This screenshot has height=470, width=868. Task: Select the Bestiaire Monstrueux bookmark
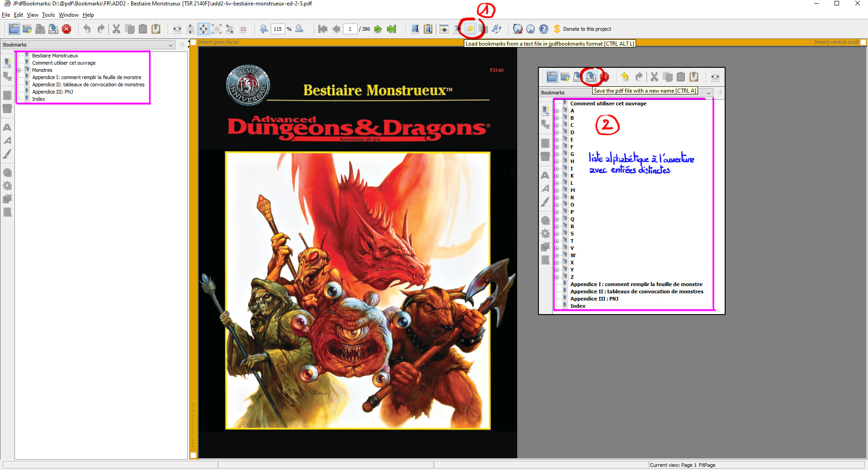(55, 56)
